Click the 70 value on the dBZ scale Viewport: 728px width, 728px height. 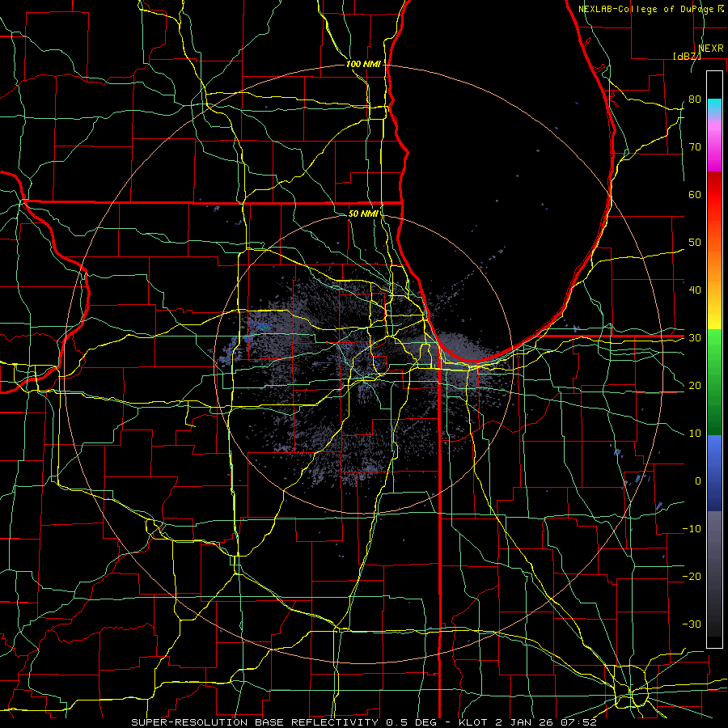click(695, 146)
